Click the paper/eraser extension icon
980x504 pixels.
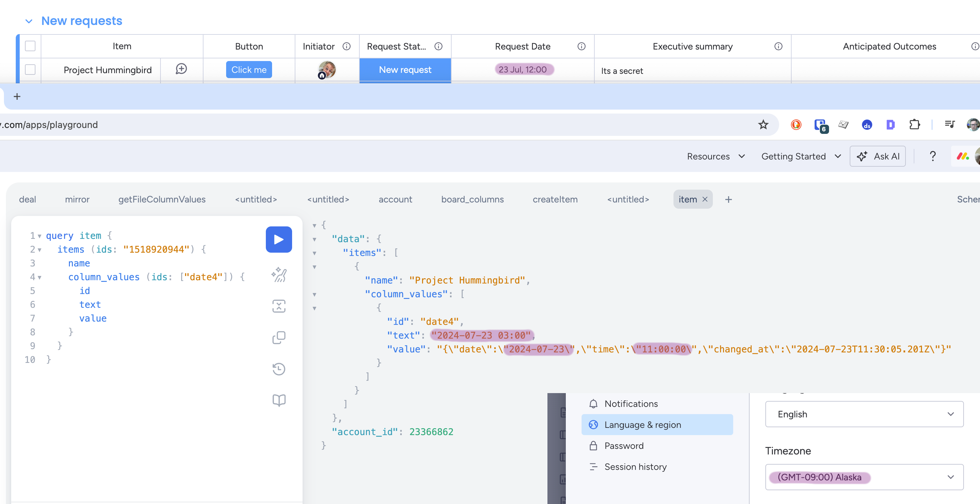(x=843, y=125)
